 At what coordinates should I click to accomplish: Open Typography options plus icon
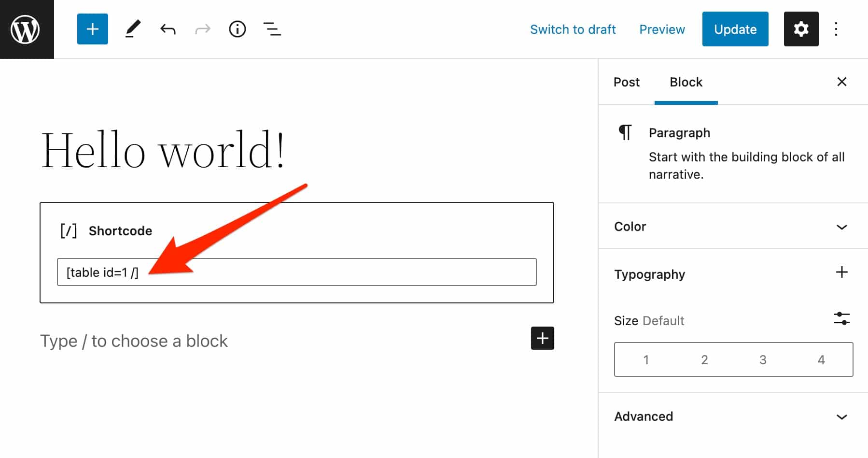click(841, 272)
